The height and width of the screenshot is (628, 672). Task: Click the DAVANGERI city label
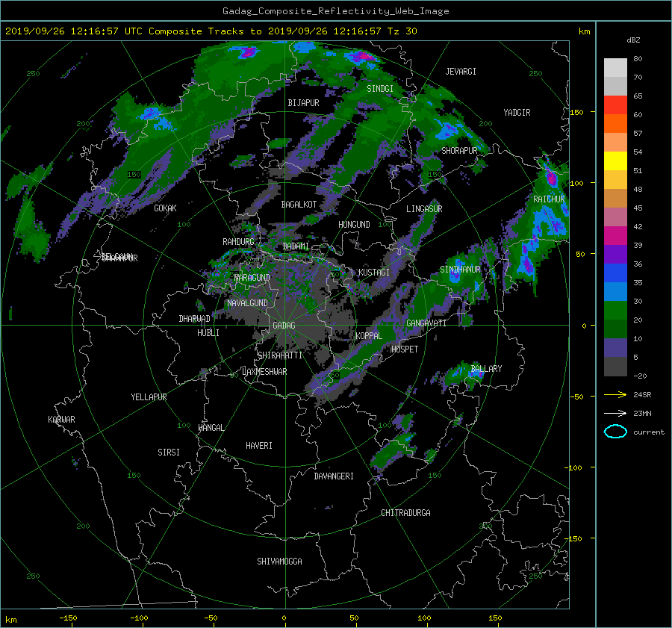point(334,476)
